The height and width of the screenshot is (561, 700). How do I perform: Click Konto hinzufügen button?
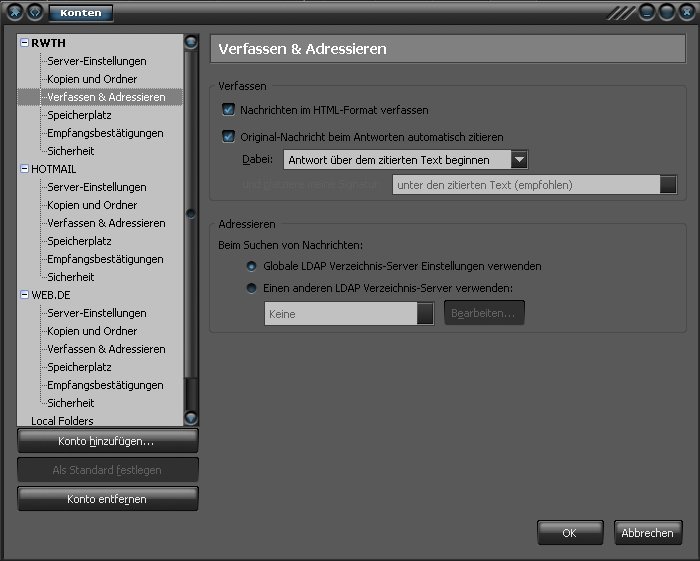(x=108, y=441)
